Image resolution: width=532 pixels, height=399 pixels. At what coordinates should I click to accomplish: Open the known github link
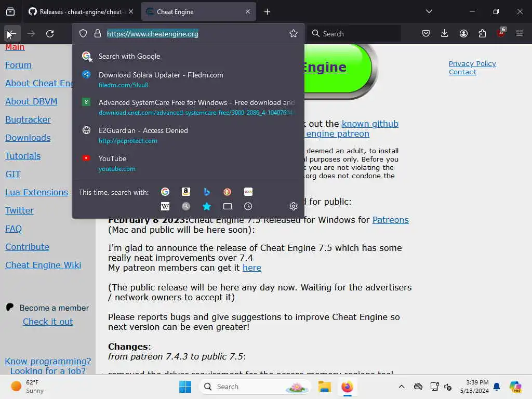370,124
